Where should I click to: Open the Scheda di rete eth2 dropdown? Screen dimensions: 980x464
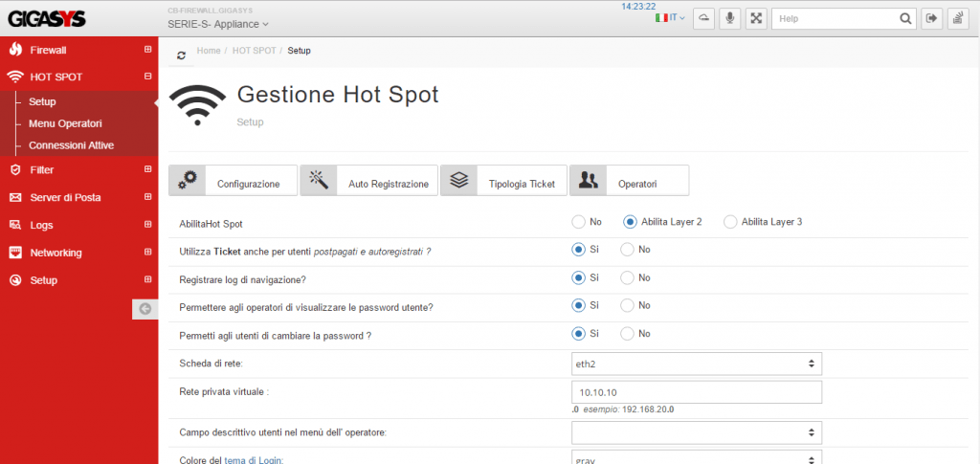coord(697,363)
